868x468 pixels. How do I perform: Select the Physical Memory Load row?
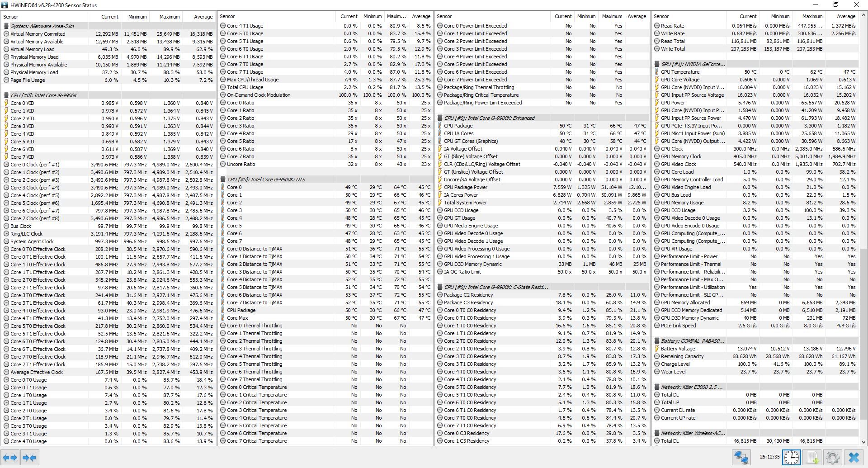(x=108, y=72)
